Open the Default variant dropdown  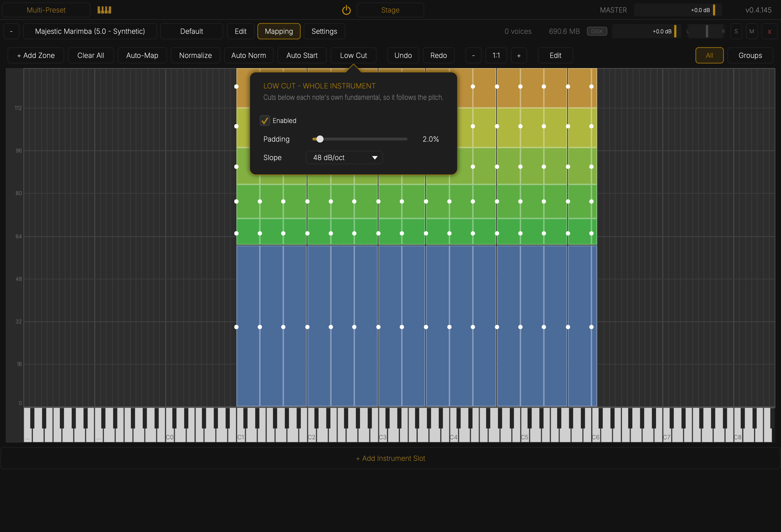pos(191,31)
